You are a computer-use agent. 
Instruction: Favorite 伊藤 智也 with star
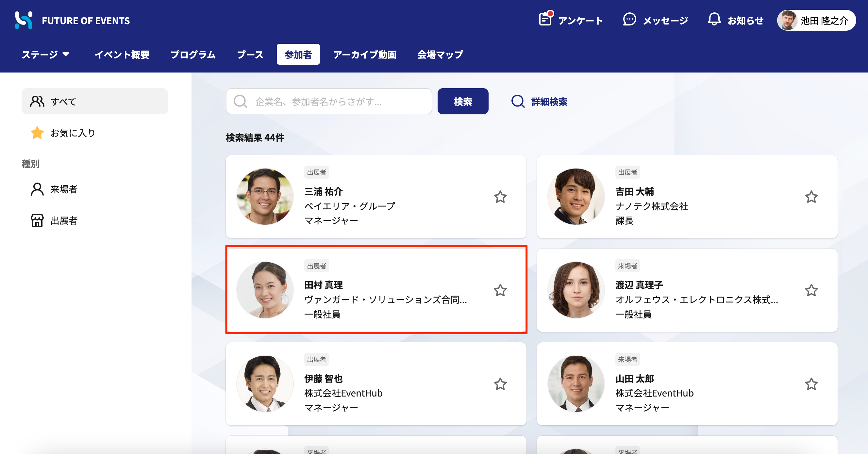pos(500,384)
